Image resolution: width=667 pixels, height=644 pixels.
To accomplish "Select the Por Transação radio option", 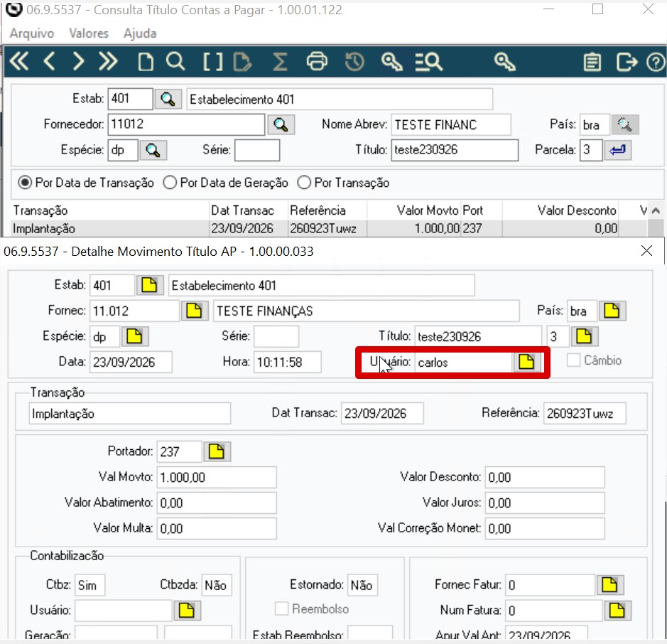I will 343,183.
